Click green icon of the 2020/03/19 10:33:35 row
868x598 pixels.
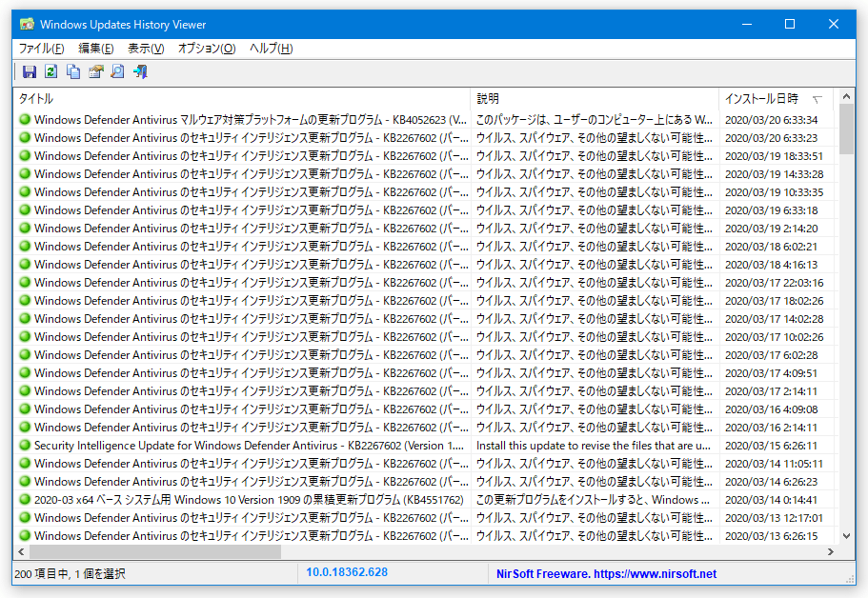[x=25, y=192]
